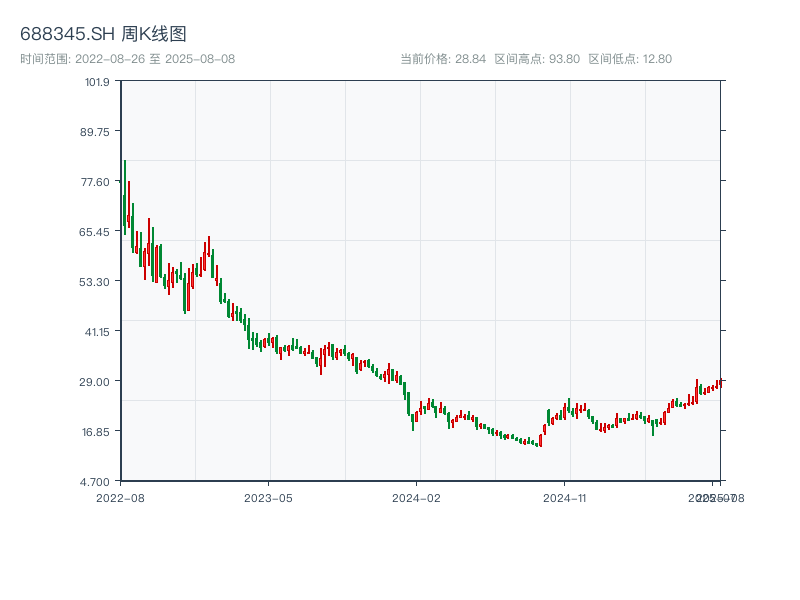The width and height of the screenshot is (800, 600).
Task: Click the 77.60 y-axis price label
Action: tap(96, 181)
